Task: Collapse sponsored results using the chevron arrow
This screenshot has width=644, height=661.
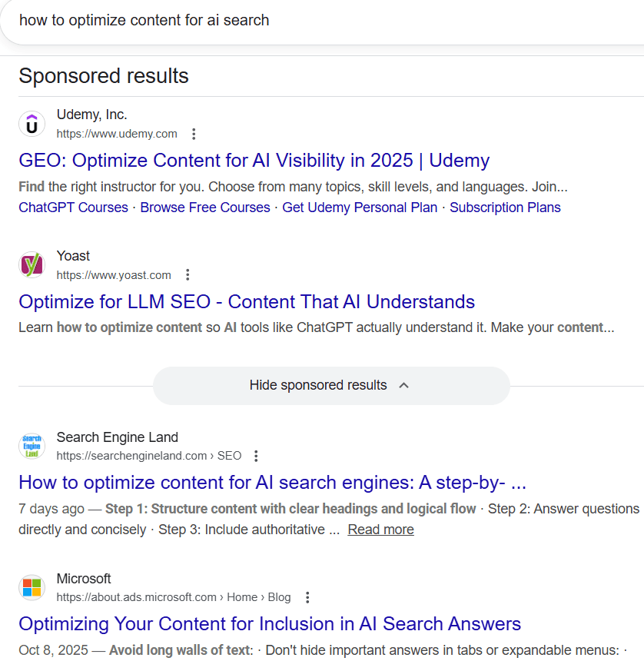Action: pyautogui.click(x=403, y=385)
